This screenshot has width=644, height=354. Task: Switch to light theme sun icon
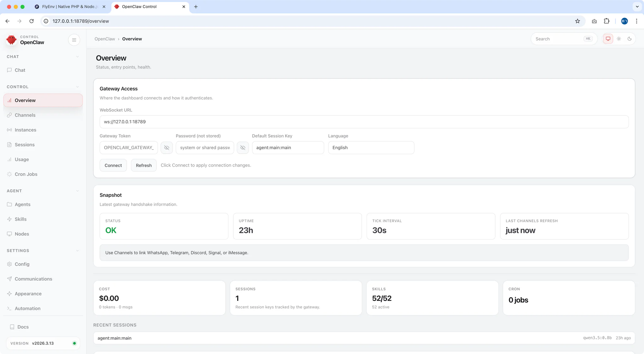pyautogui.click(x=619, y=39)
